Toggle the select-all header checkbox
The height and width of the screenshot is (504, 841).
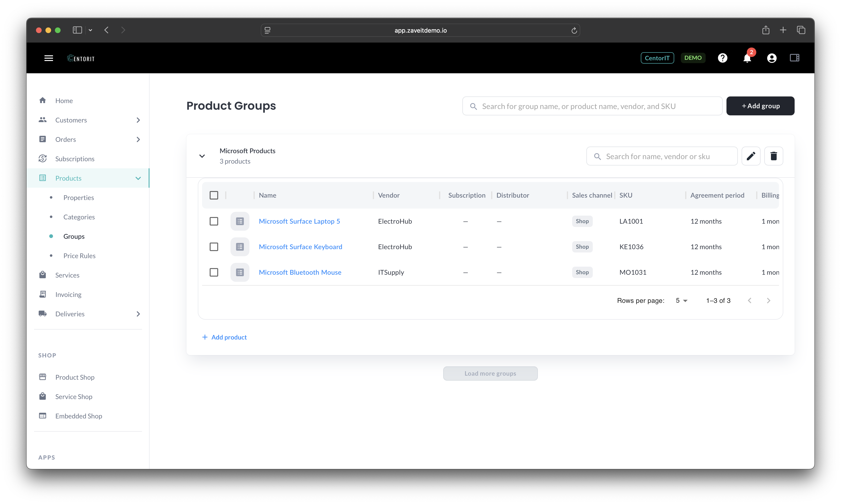click(214, 195)
